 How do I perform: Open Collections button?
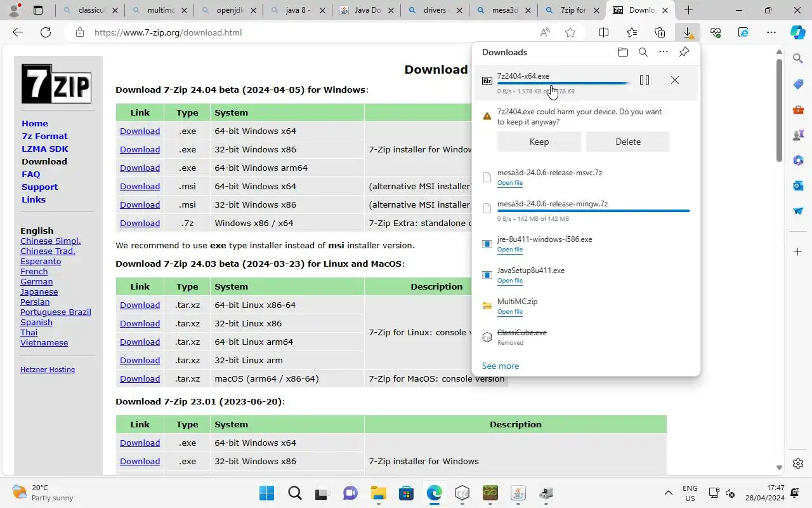660,32
